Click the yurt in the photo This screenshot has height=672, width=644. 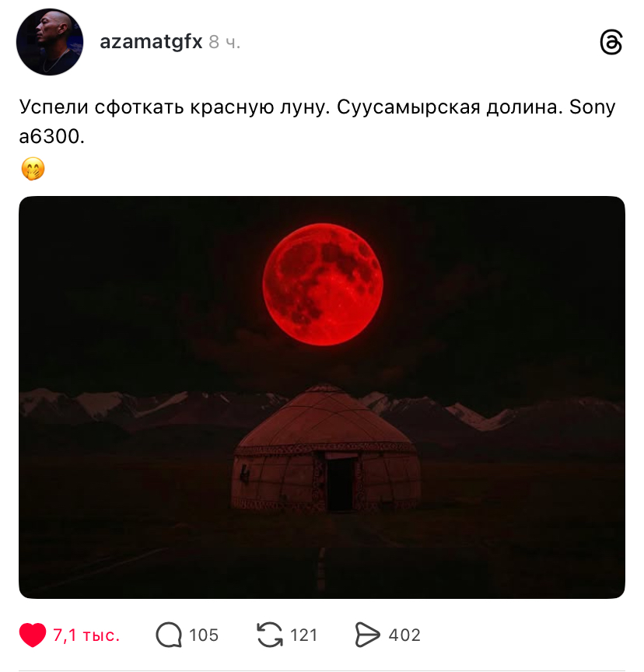pyautogui.click(x=326, y=448)
